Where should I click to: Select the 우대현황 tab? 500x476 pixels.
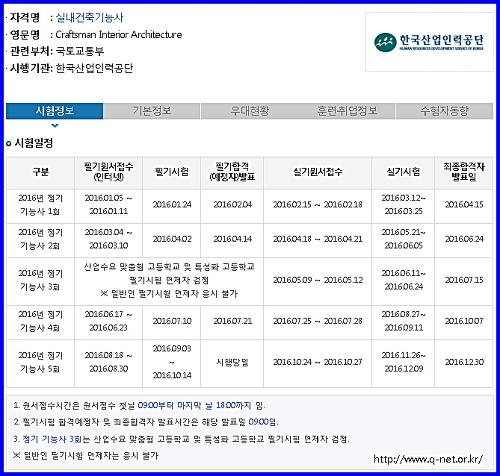click(x=249, y=111)
